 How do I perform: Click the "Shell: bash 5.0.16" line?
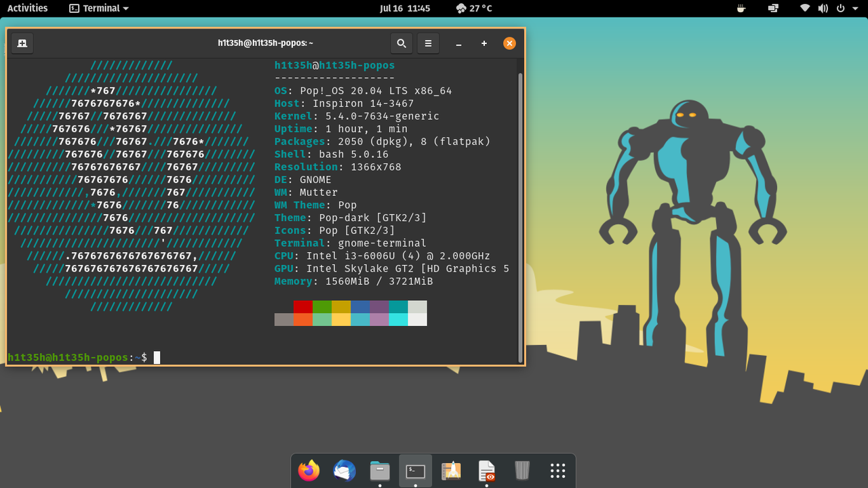click(332, 155)
